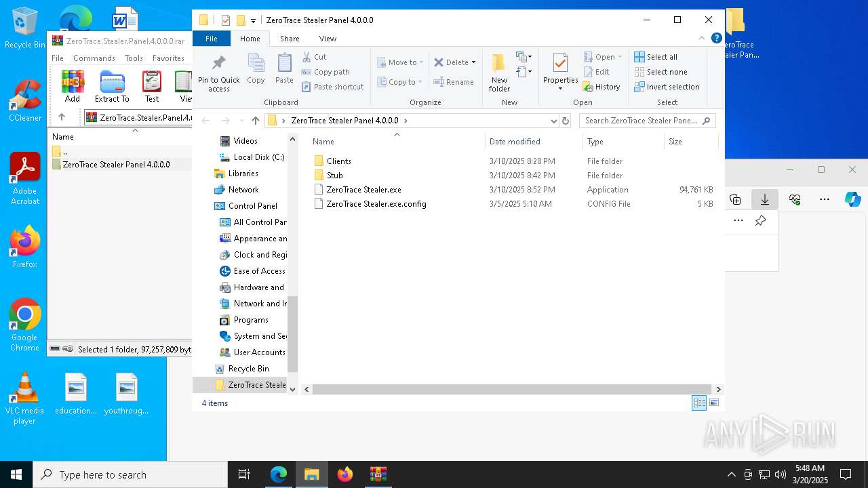Open WinRAR Tools menu
This screenshot has width=868, height=488.
[x=134, y=58]
